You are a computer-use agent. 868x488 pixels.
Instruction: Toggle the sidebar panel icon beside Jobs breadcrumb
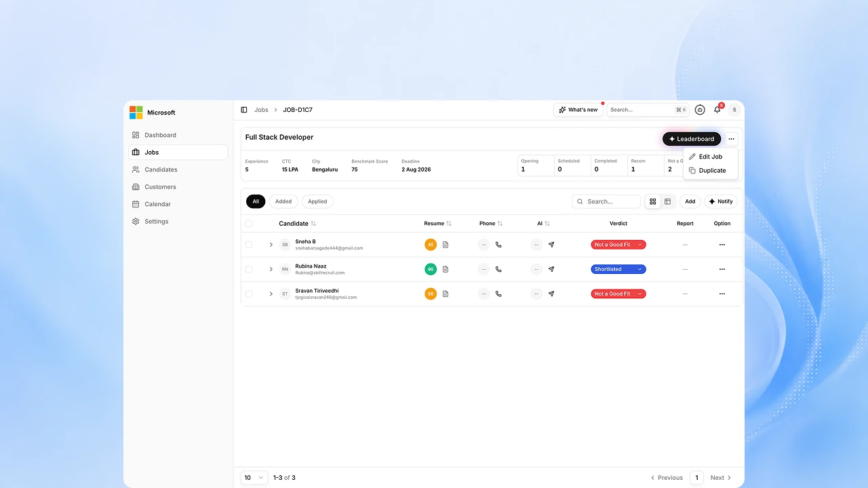244,110
